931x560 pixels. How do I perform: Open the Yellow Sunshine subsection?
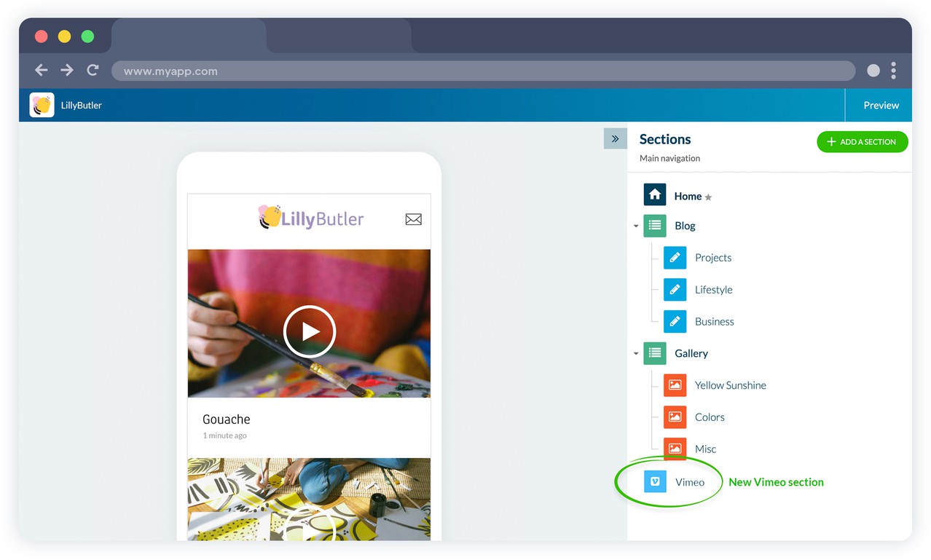(x=731, y=385)
